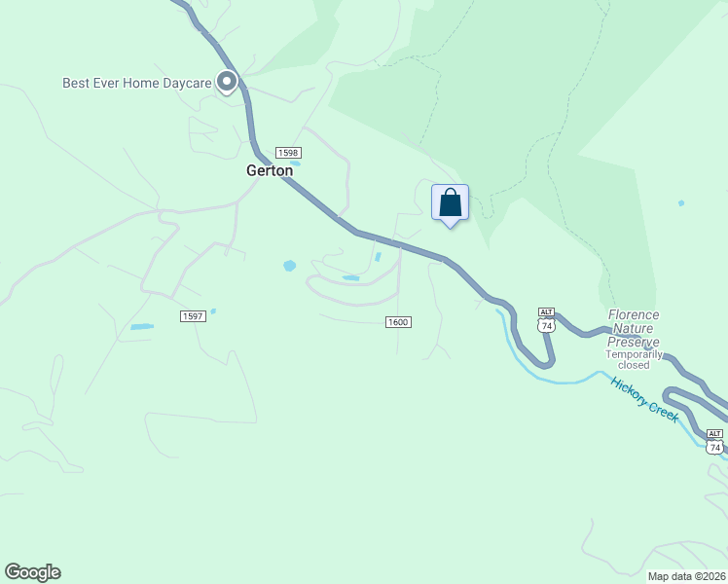Open the Google logo link
728x584 pixels.
[32, 572]
